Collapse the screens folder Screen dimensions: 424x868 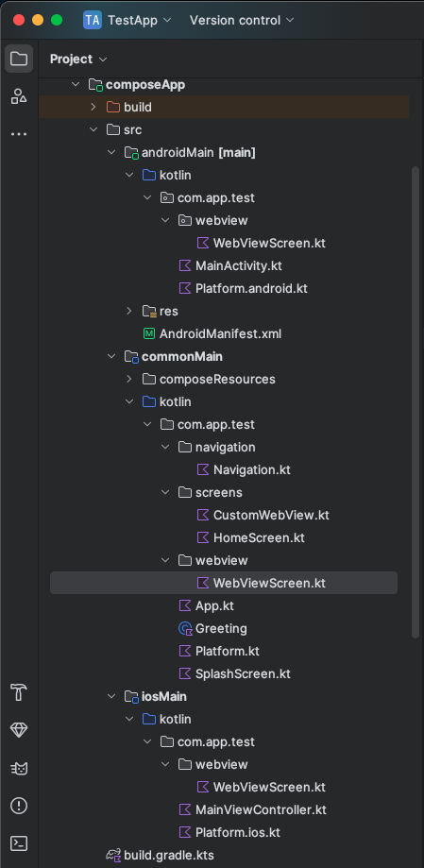coord(165,492)
